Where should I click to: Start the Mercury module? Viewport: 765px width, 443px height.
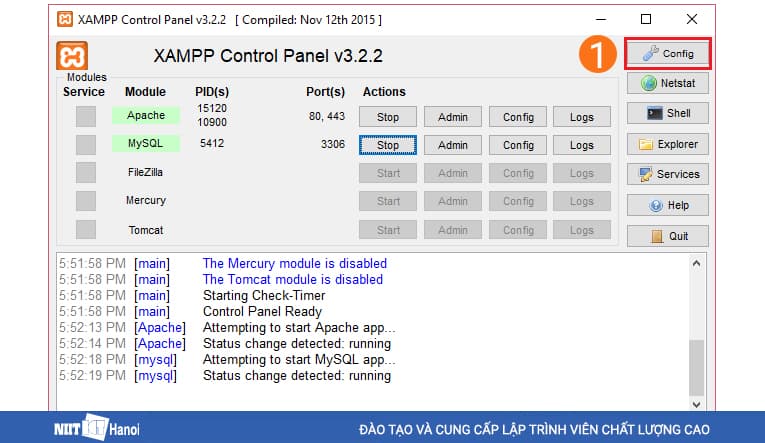(x=388, y=201)
